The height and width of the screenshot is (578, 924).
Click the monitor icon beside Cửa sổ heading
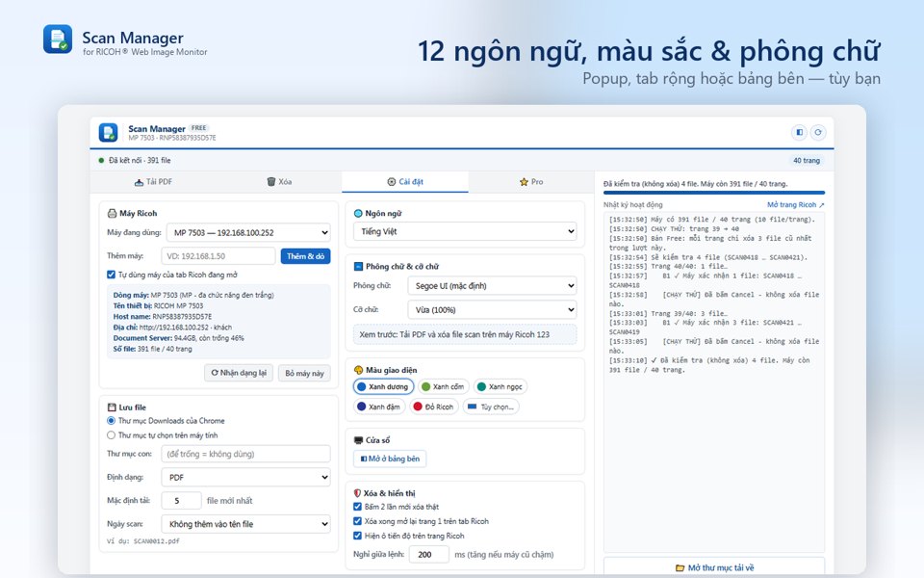click(x=358, y=440)
